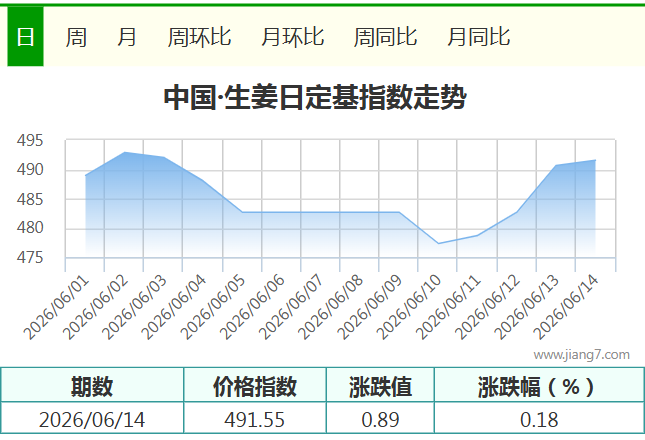Click the chart low point at 2026/06/10
This screenshot has height=440, width=645.
(x=438, y=243)
